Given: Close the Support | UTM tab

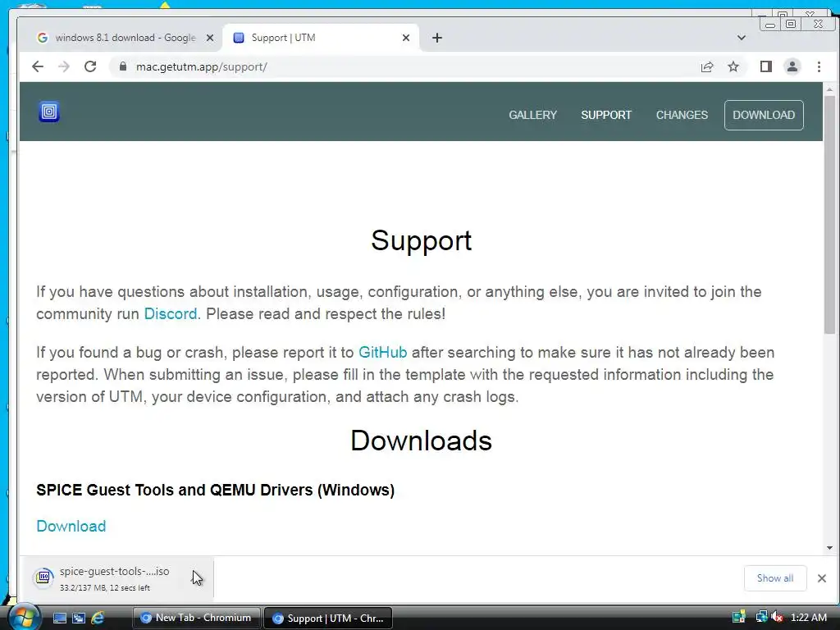Looking at the screenshot, I should (405, 38).
